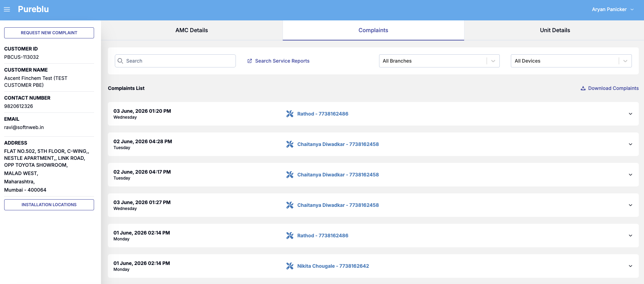Click tools icon for 02 June 04:28 PM complaint
The image size is (644, 284).
click(290, 144)
